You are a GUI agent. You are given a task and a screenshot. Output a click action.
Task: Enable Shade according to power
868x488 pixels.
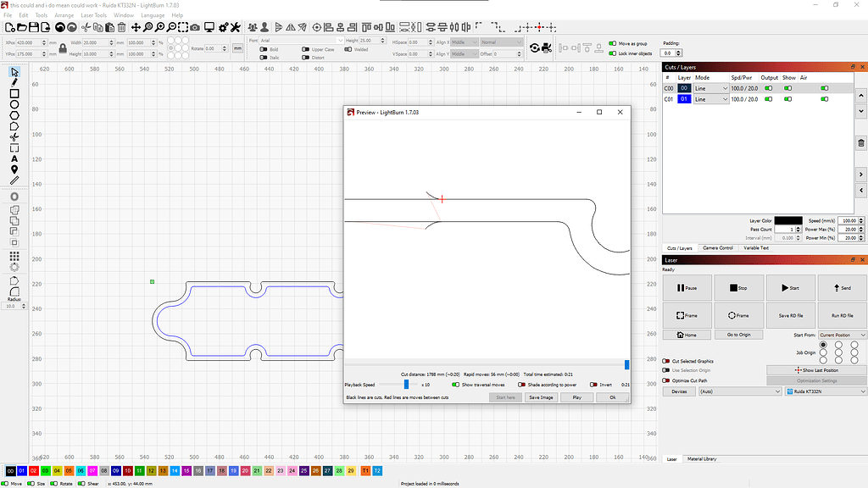point(521,385)
